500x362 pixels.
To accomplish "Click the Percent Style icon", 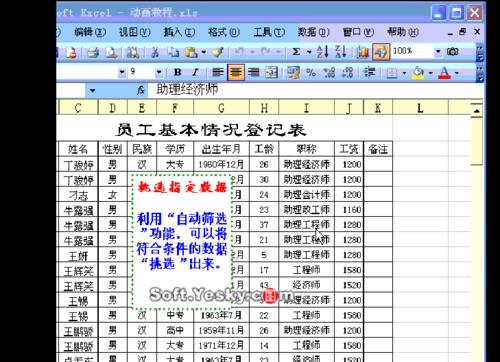I will (311, 72).
